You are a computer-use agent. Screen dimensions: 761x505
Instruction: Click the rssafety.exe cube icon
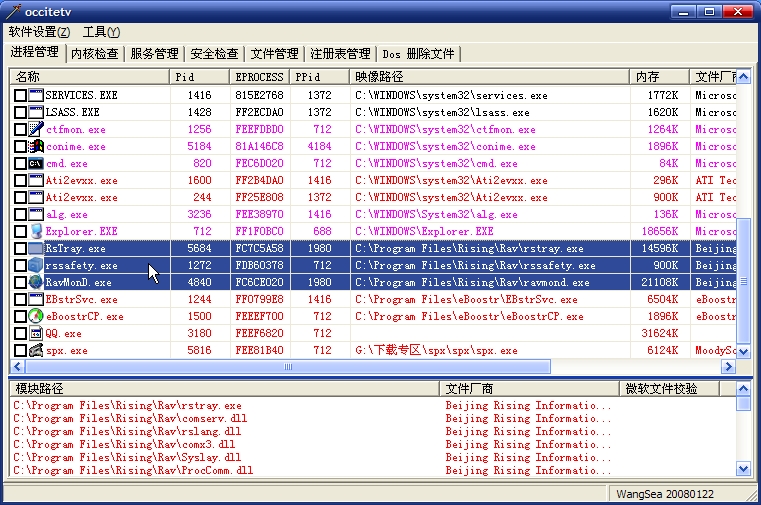click(35, 265)
